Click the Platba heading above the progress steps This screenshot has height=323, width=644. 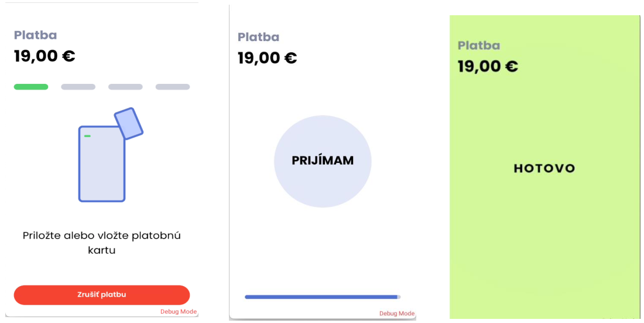click(x=36, y=35)
